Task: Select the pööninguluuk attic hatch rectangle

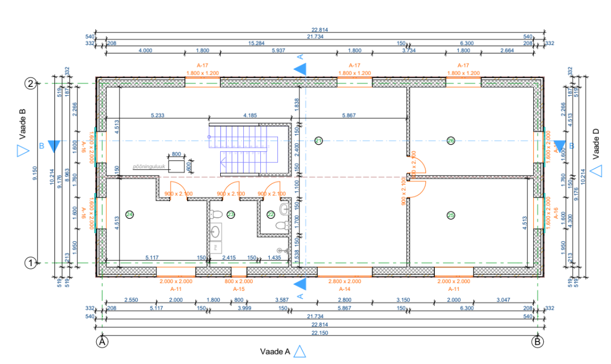Action: coord(177,166)
